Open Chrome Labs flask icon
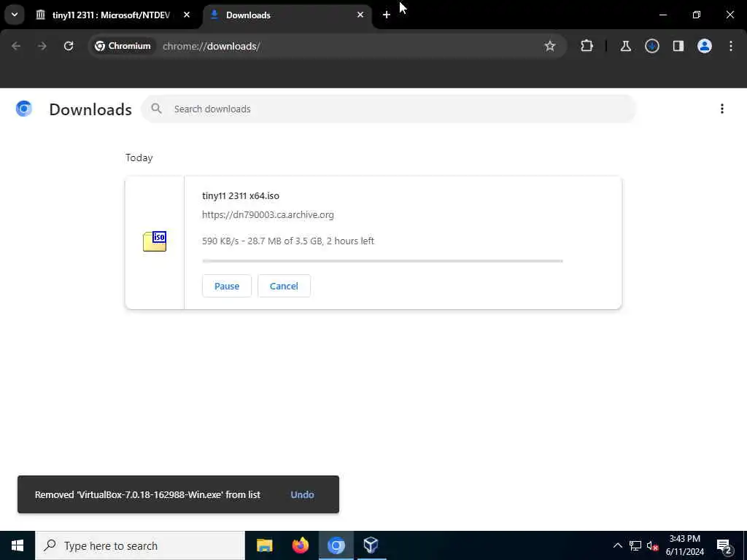Screen dimensions: 747x560 pyautogui.click(x=625, y=46)
